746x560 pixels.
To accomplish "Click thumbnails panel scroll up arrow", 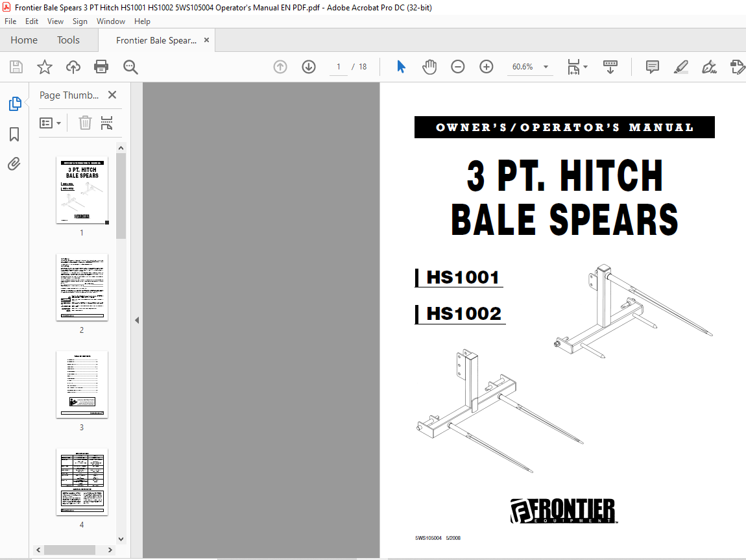I will (x=121, y=148).
